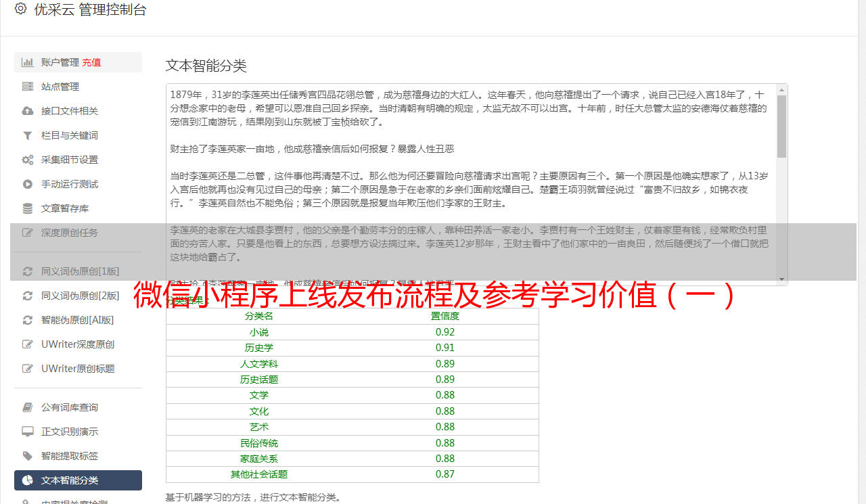This screenshot has height=504, width=866.
Task: Click the red 充值 link
Action: [x=91, y=62]
